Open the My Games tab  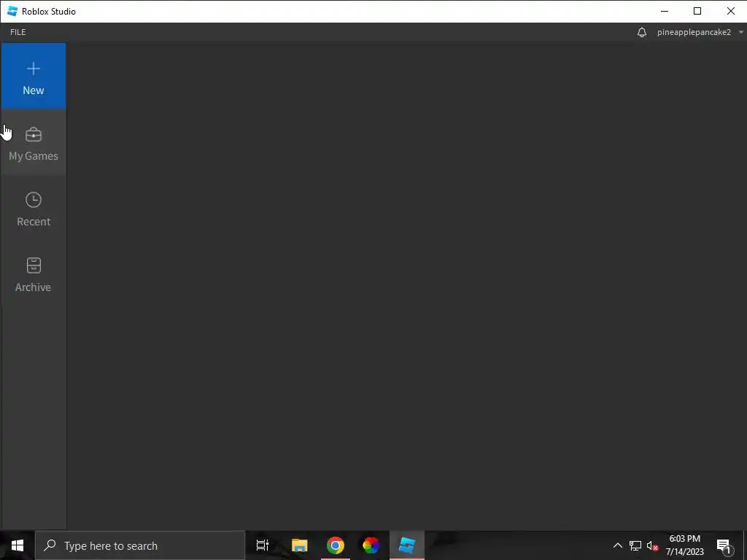[34, 142]
